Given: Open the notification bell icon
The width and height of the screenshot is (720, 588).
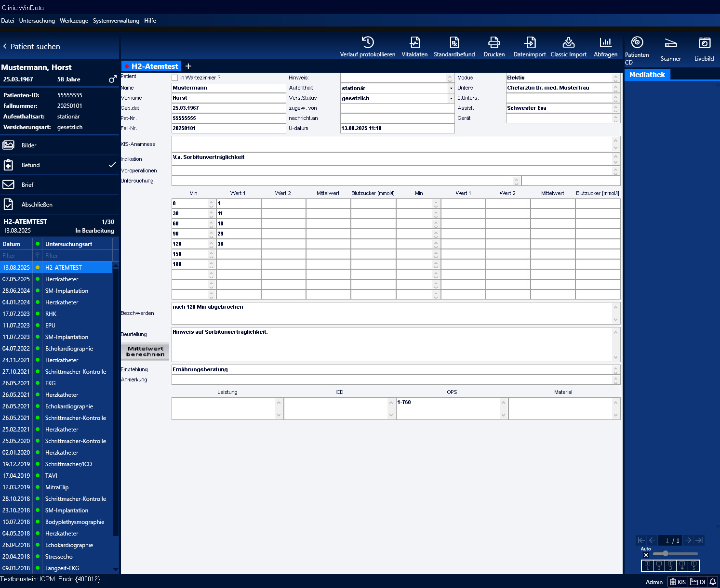Looking at the screenshot, I should tap(713, 582).
